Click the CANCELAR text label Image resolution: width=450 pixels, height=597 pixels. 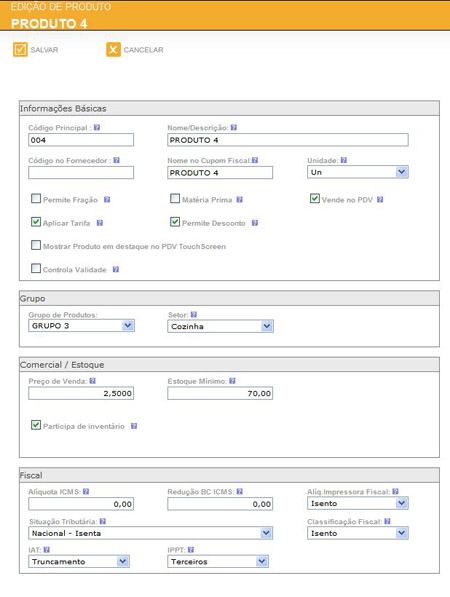pyautogui.click(x=144, y=50)
